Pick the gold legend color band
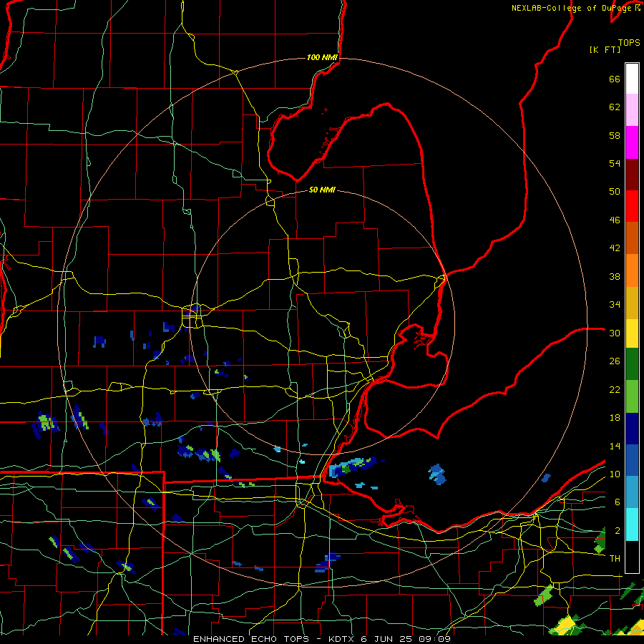644x644 pixels. 632,303
